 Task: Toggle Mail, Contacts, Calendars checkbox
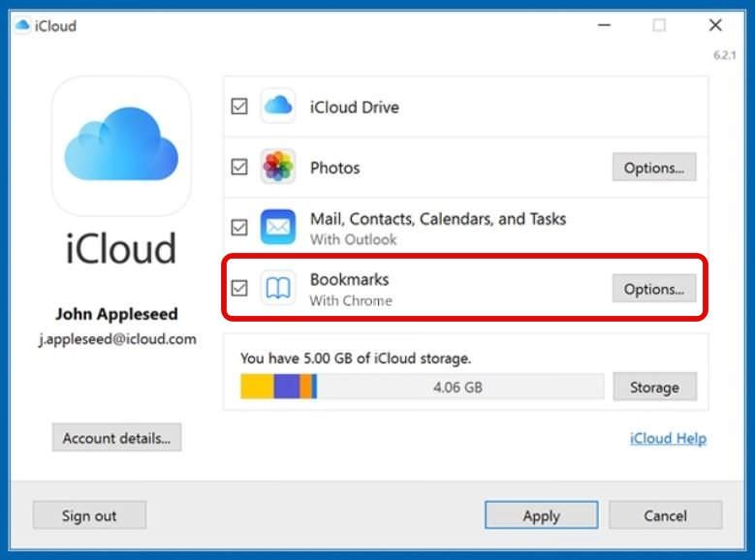click(x=239, y=228)
